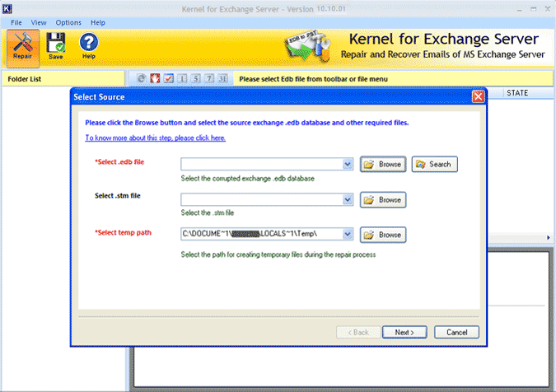Browse for the .stm file
The width and height of the screenshot is (556, 392).
tap(383, 199)
